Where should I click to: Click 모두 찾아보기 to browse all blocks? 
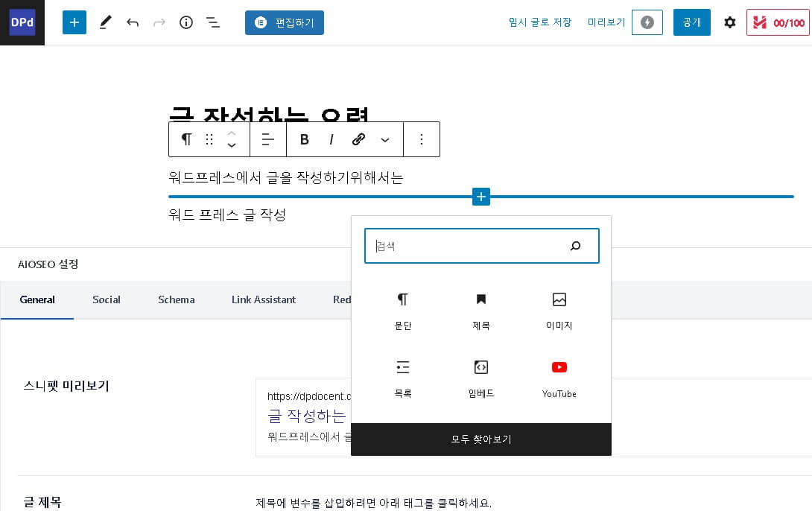(x=481, y=439)
